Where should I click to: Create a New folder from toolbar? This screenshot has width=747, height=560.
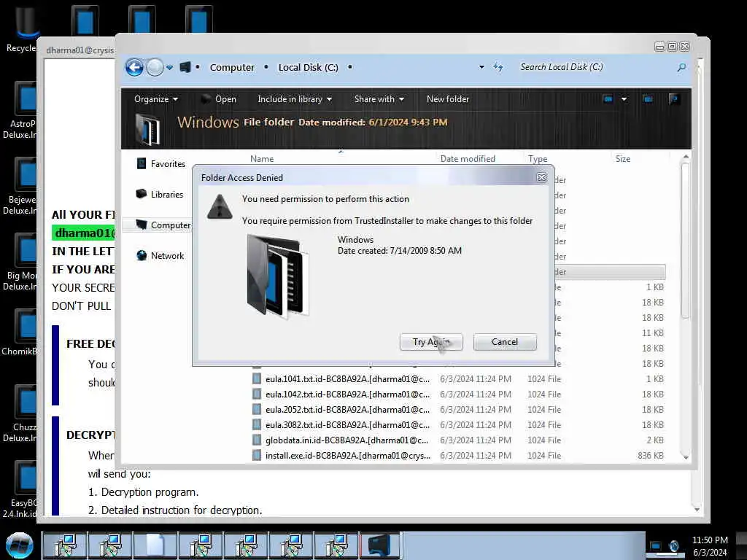(x=448, y=99)
